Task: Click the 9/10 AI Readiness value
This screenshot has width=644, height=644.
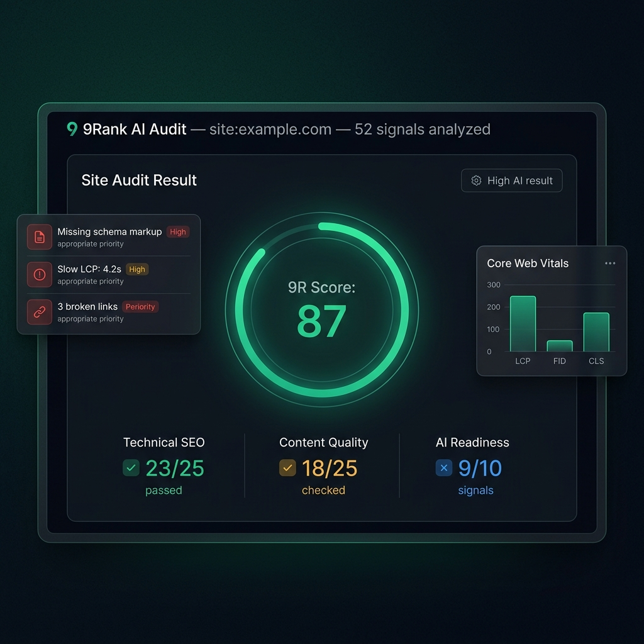Action: (x=480, y=468)
